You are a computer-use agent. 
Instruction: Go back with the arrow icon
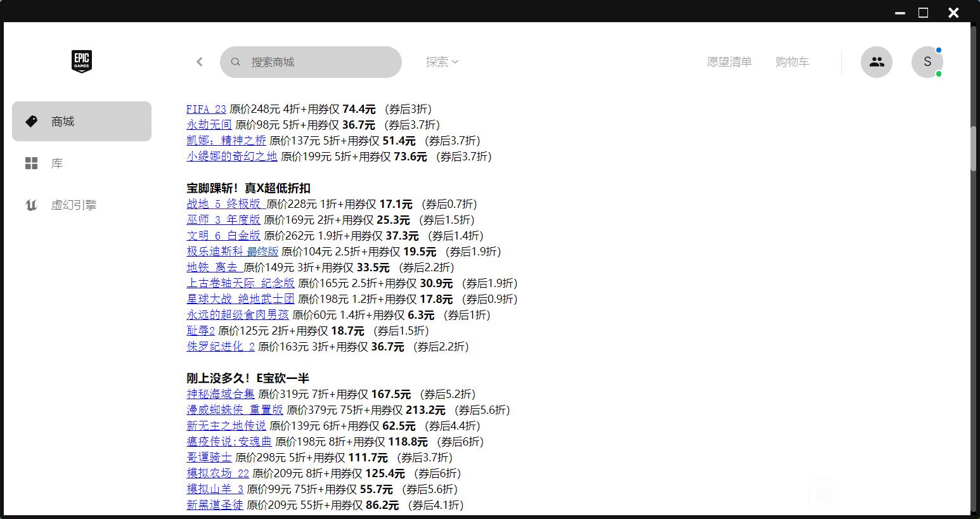(x=200, y=61)
